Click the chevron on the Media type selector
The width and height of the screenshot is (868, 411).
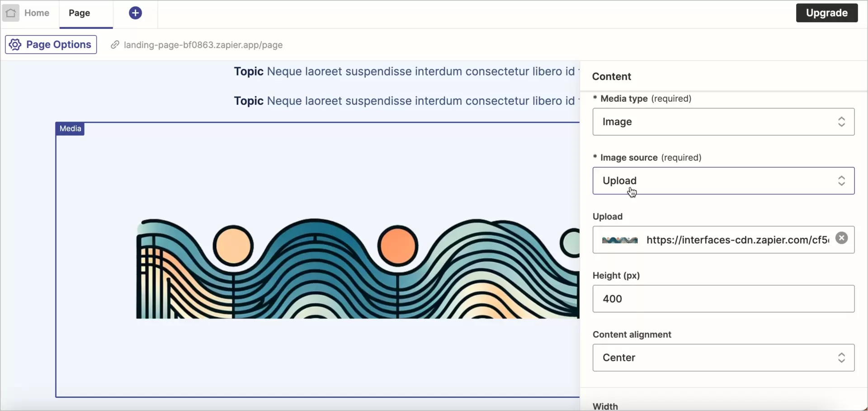842,121
